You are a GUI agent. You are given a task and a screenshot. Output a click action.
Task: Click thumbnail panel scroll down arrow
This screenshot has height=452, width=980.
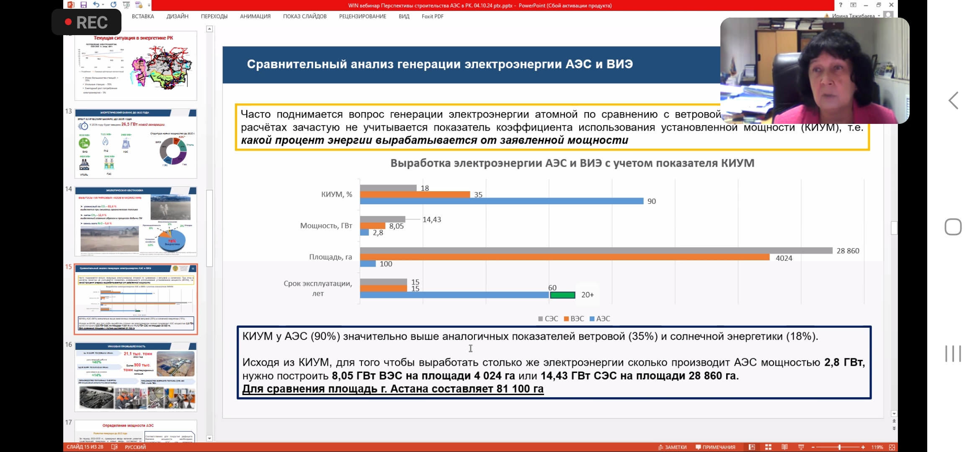pyautogui.click(x=209, y=438)
